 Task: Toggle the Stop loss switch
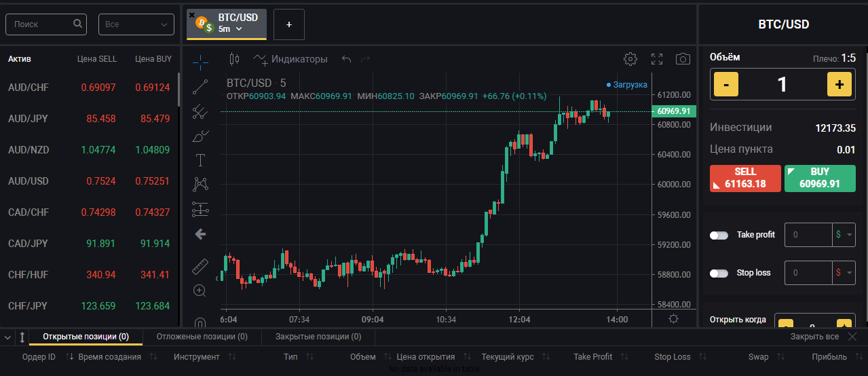point(719,273)
